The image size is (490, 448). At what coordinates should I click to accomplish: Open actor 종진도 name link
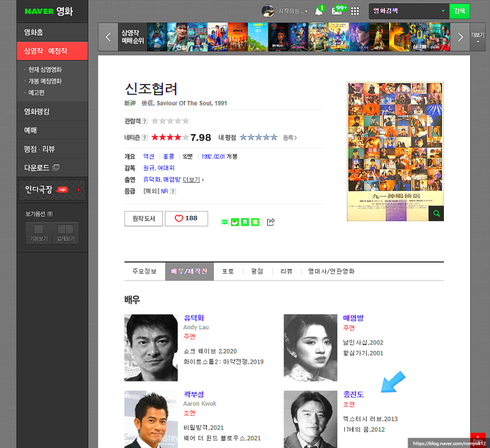pos(353,395)
